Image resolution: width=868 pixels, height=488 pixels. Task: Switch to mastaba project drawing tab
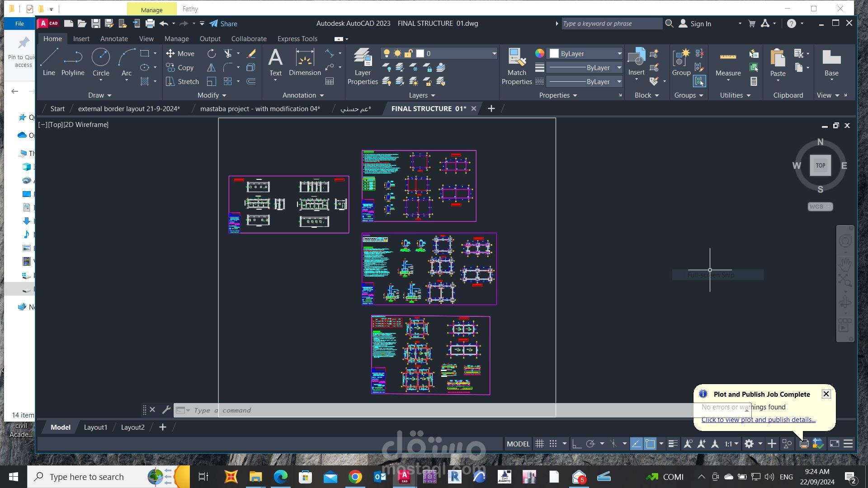pyautogui.click(x=260, y=108)
